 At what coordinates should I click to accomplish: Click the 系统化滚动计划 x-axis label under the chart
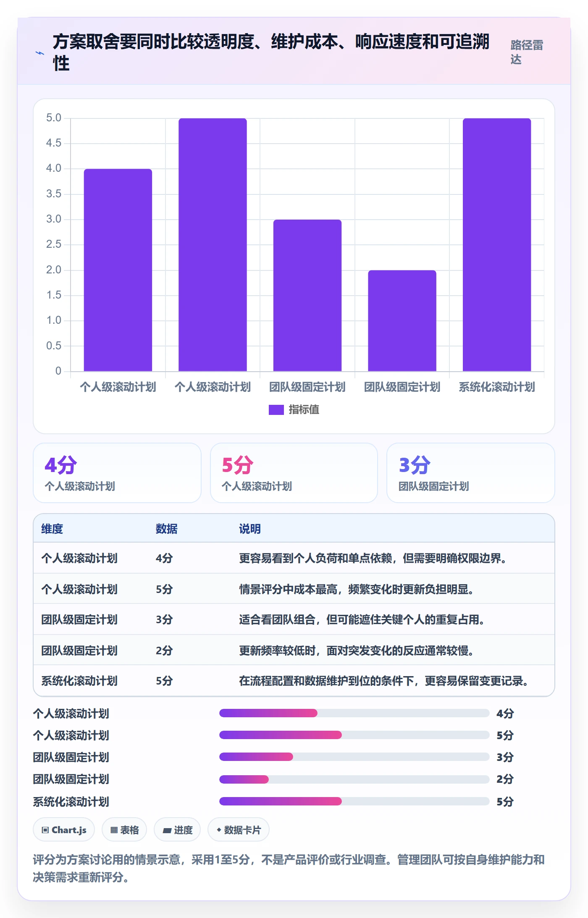click(x=497, y=387)
